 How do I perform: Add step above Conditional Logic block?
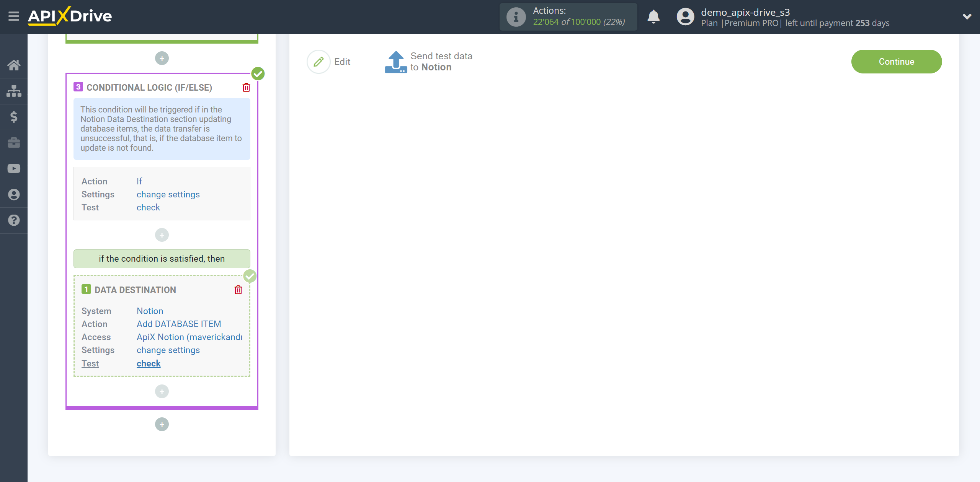pos(162,58)
